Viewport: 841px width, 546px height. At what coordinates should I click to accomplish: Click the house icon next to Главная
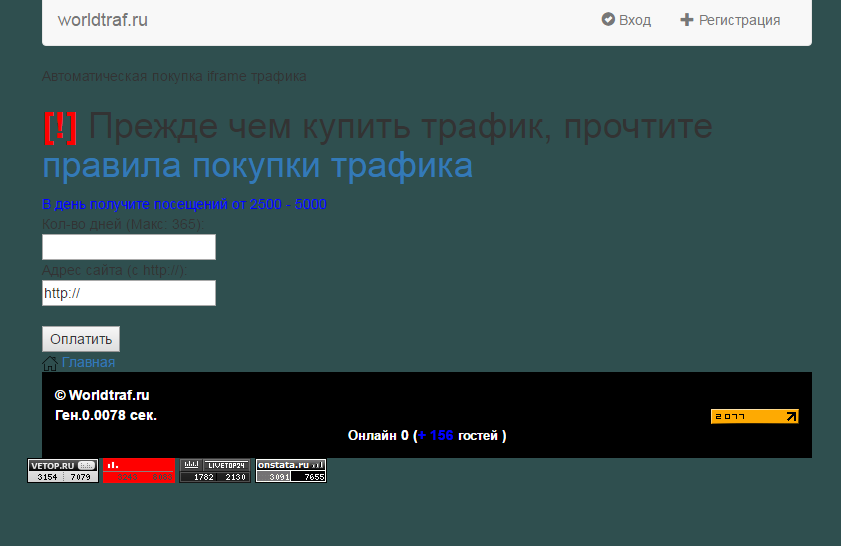[x=50, y=363]
